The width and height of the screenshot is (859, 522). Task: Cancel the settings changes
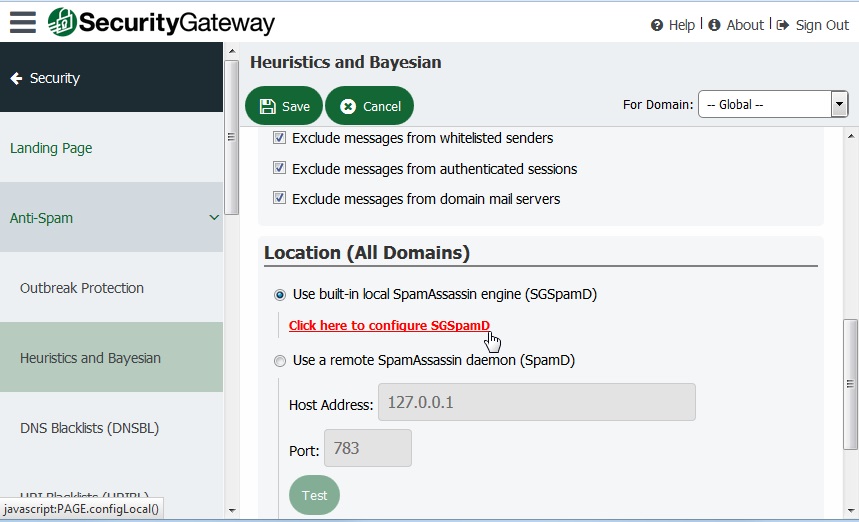click(x=369, y=106)
